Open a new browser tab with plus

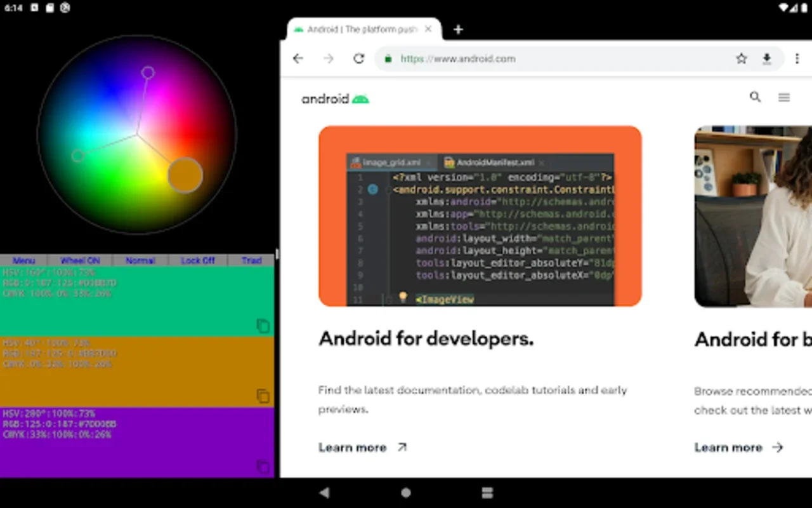[x=458, y=29]
